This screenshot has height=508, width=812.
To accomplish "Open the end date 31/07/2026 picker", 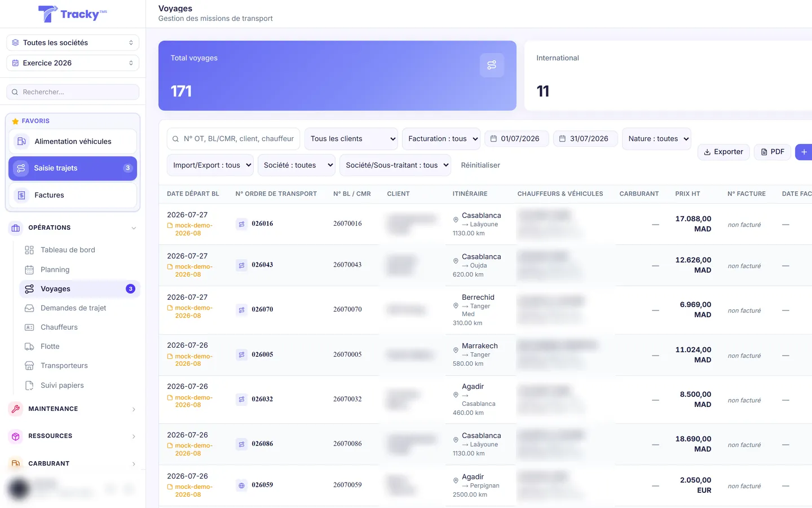I will pos(585,139).
